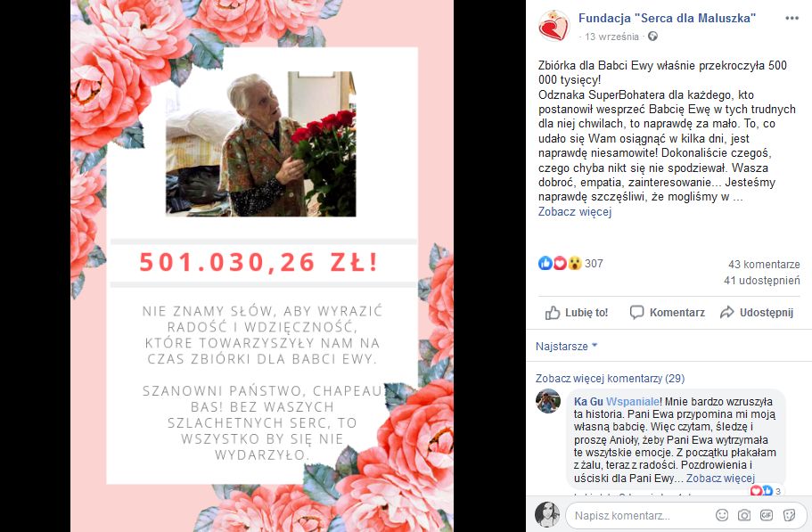View the reaction icons next to 307

click(x=560, y=263)
